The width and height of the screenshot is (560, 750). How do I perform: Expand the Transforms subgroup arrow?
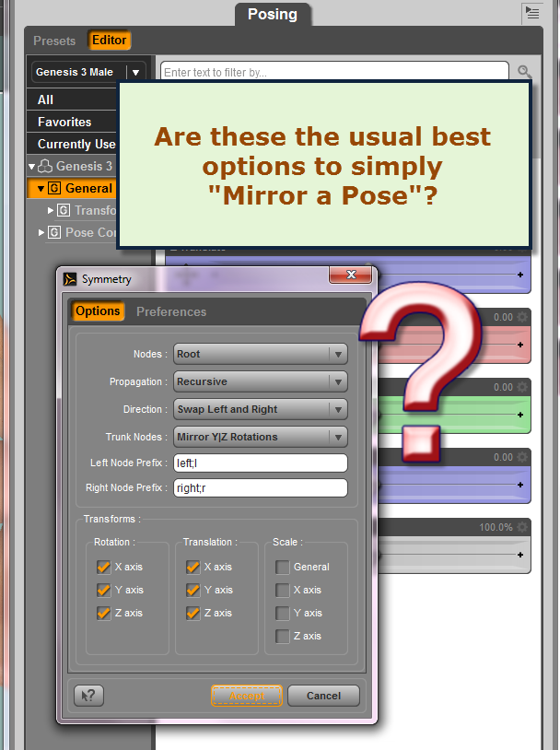click(x=51, y=210)
